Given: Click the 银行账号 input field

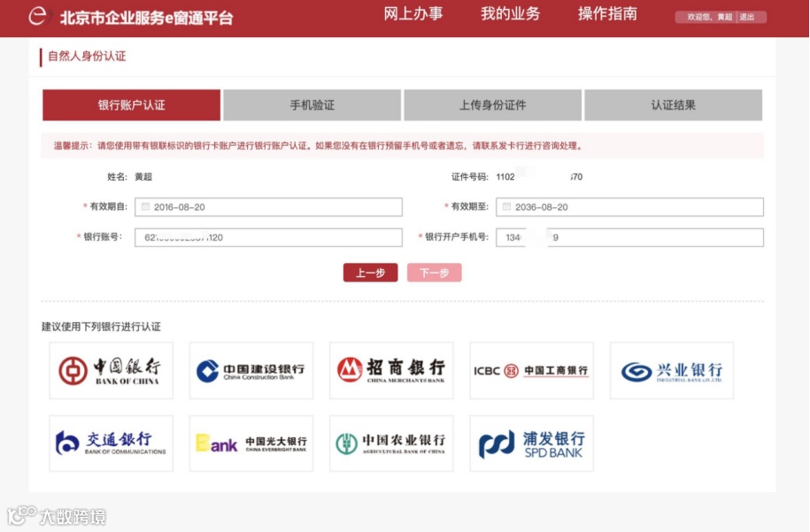Looking at the screenshot, I should pyautogui.click(x=268, y=237).
